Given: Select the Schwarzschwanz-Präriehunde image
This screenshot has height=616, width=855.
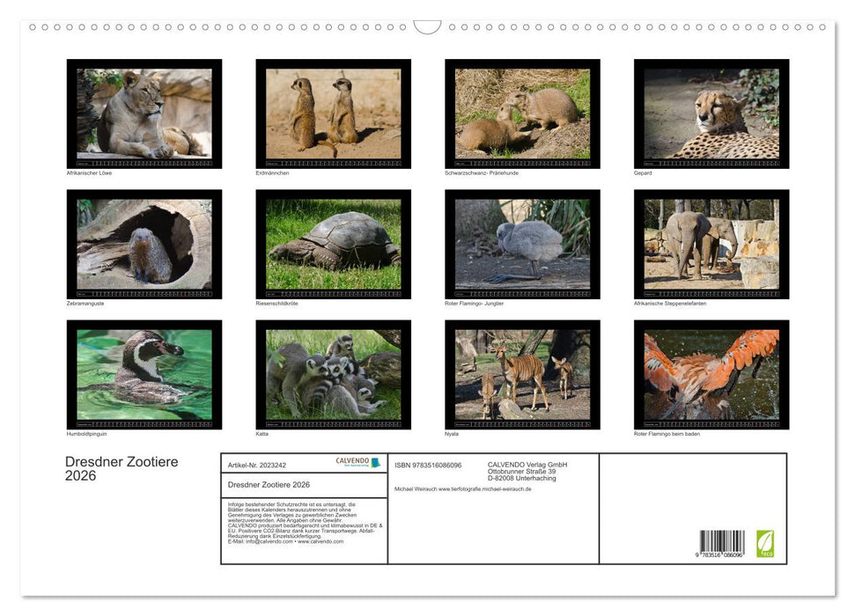Looking at the screenshot, I should click(520, 113).
